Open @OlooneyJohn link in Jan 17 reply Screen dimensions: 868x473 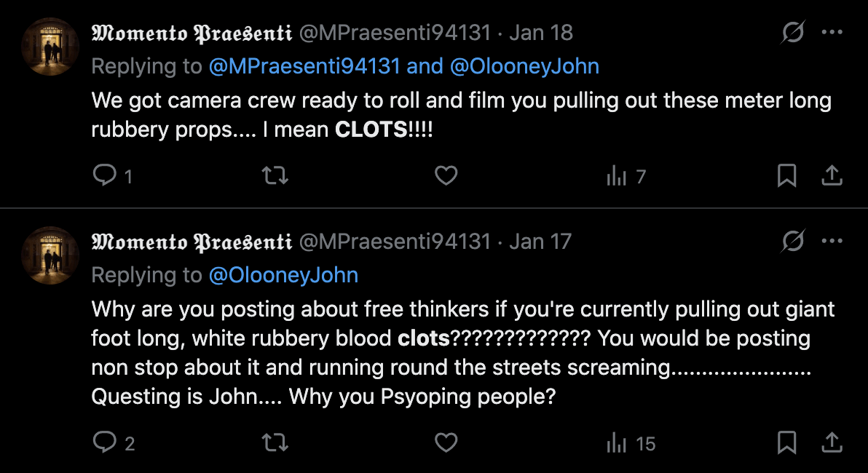tap(283, 275)
